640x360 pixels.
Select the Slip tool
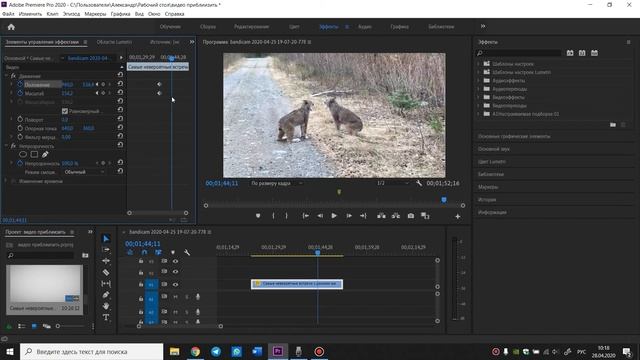pyautogui.click(x=106, y=283)
